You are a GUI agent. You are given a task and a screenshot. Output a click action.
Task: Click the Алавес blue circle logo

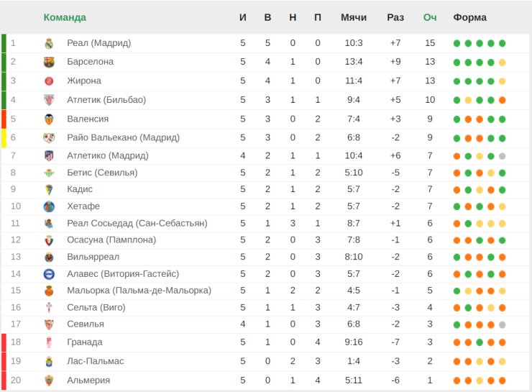[49, 274]
